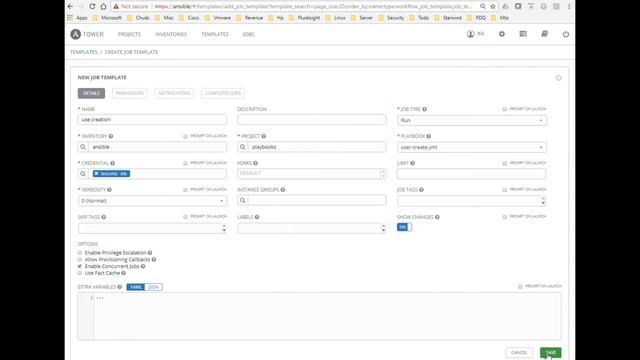The width and height of the screenshot is (640, 360).
Task: Select the Notifications tab
Action: [x=174, y=93]
